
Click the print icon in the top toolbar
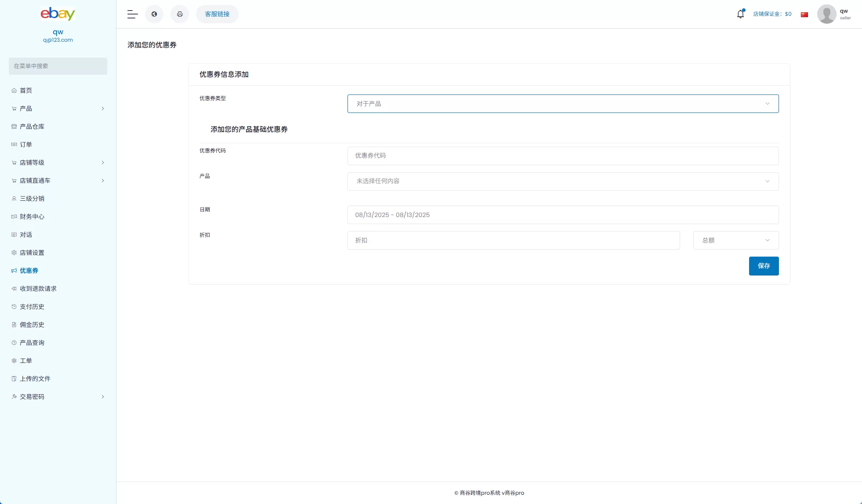pyautogui.click(x=180, y=14)
